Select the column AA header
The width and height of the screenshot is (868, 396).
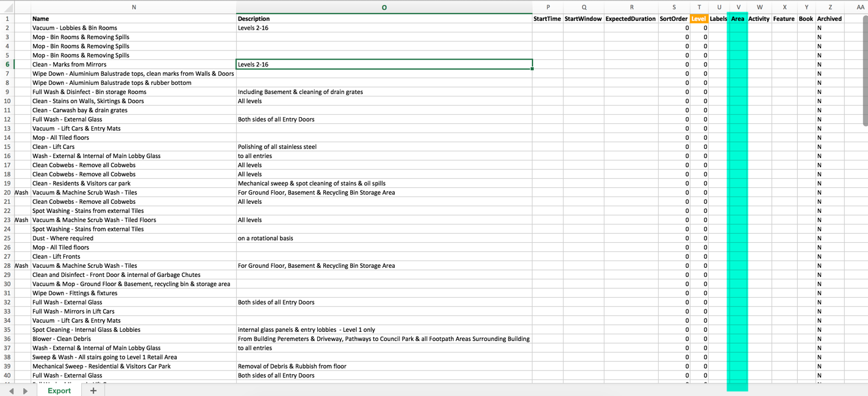point(860,7)
